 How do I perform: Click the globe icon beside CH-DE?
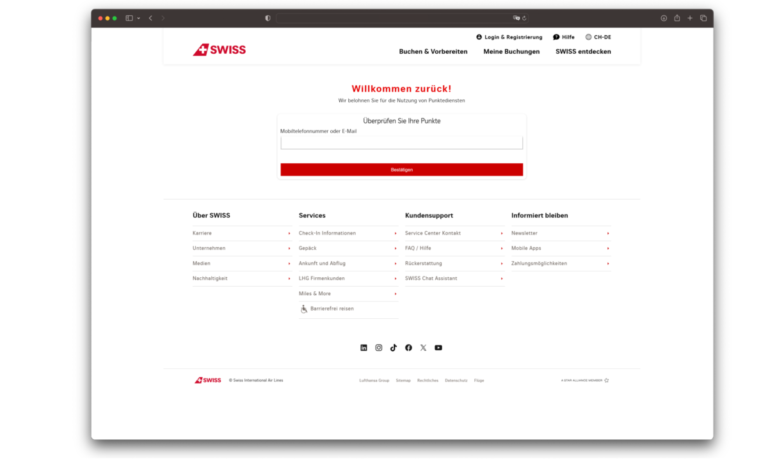pos(588,37)
